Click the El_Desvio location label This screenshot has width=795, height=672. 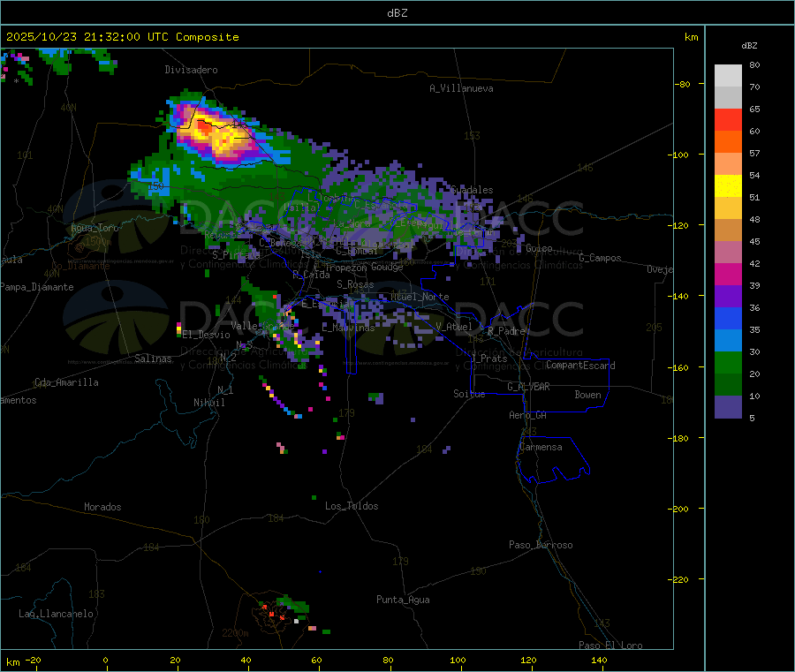[x=206, y=335]
